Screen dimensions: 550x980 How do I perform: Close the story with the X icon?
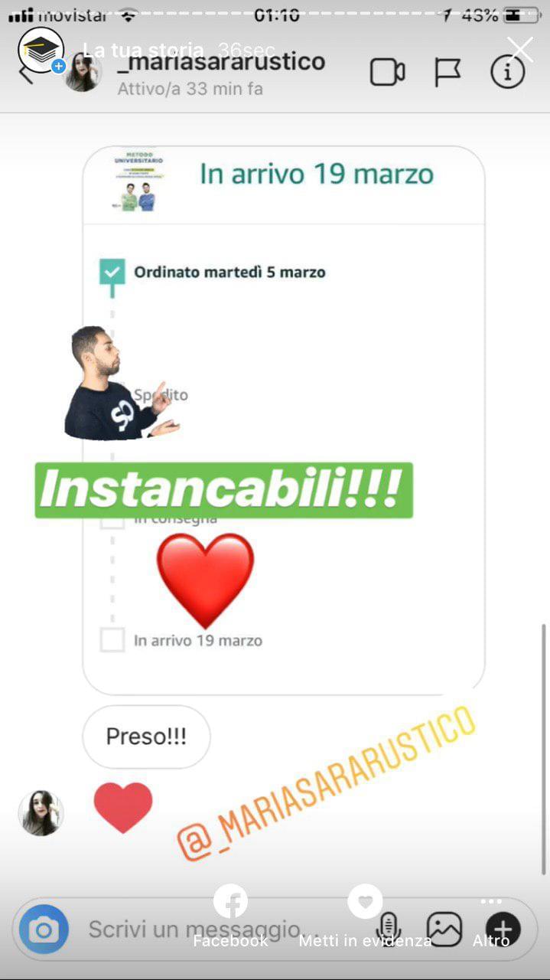520,50
